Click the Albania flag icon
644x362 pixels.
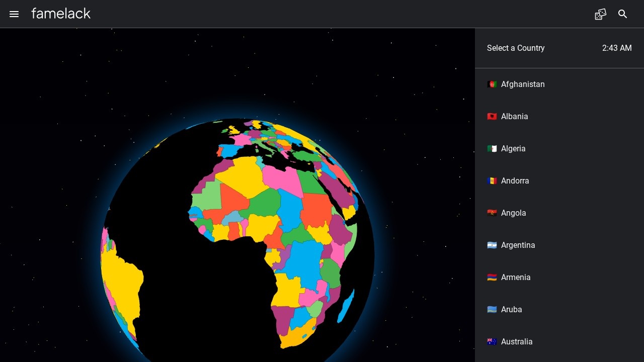tap(492, 117)
